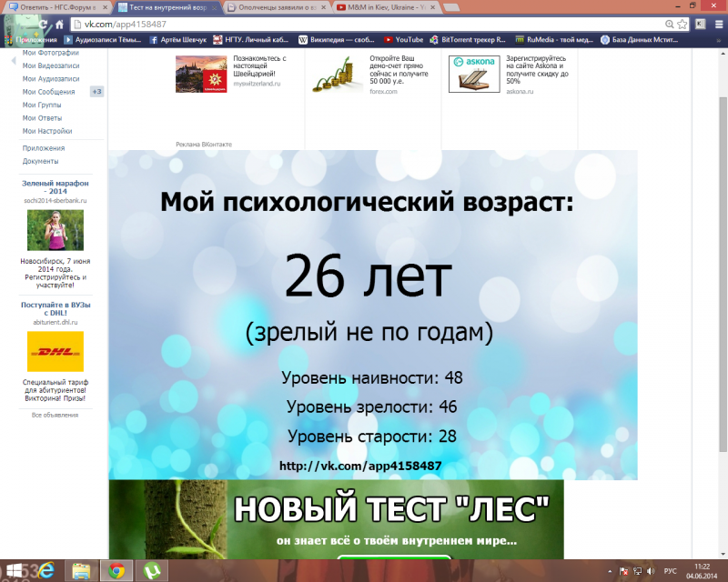This screenshot has height=582, width=728.
Task: Click the Askona advertisement thumbnail
Action: (x=474, y=74)
